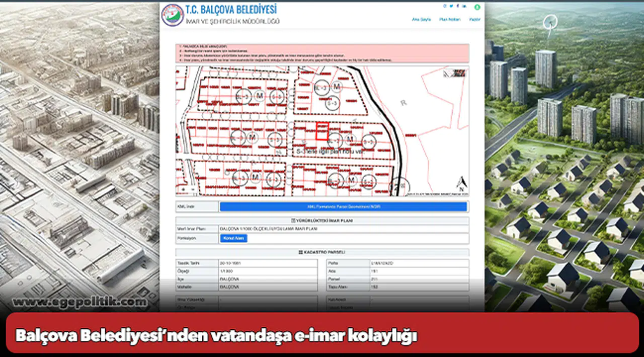644x357 pixels.
Task: Open the Facebook social icon in header
Action: (457, 6)
